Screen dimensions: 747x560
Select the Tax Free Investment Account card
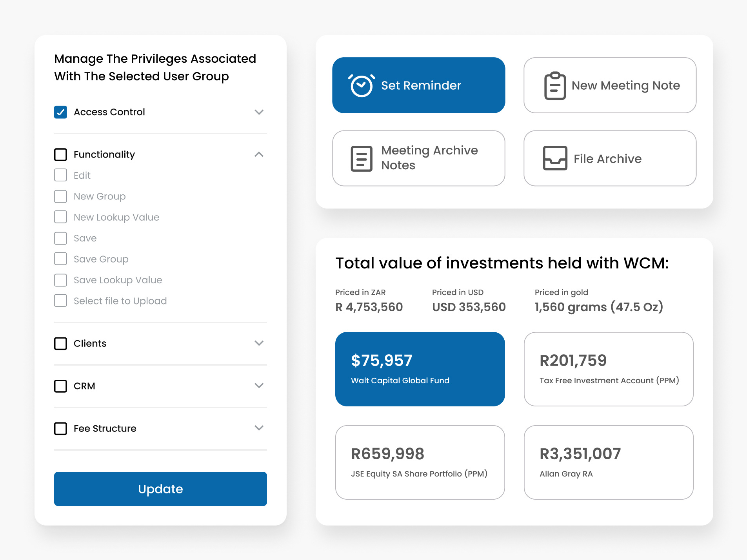pos(608,369)
